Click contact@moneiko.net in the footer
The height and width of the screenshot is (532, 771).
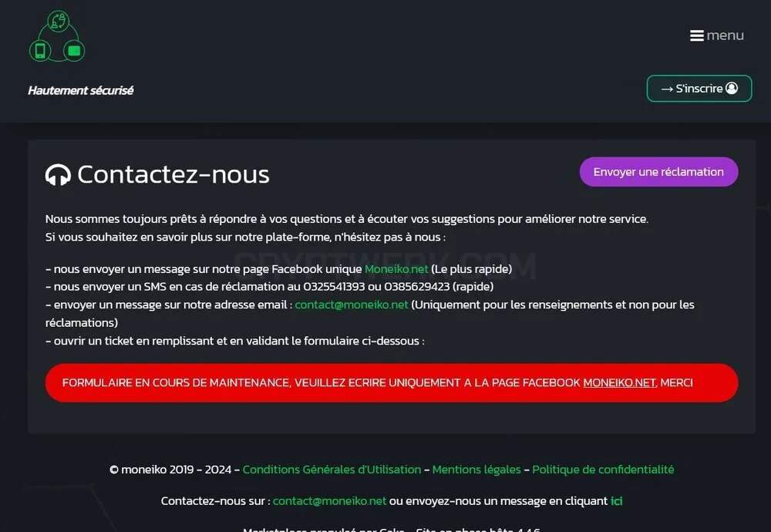(x=329, y=501)
